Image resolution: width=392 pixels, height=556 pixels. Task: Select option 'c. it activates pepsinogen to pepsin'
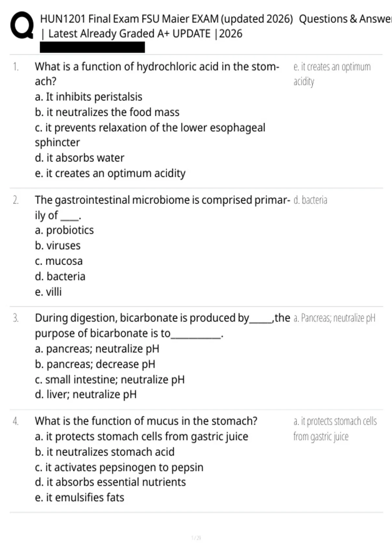tap(119, 467)
